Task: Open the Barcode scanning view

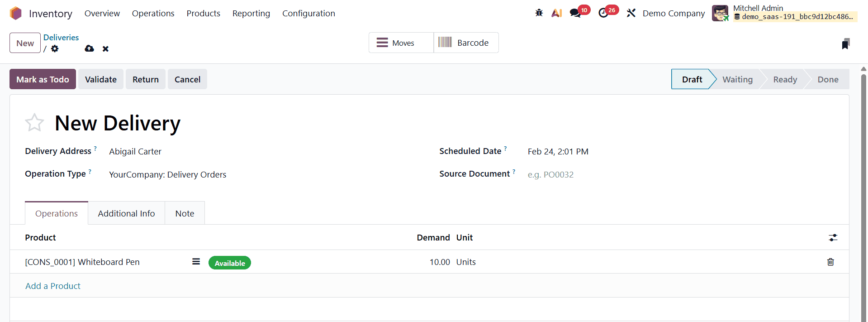Action: coord(466,42)
